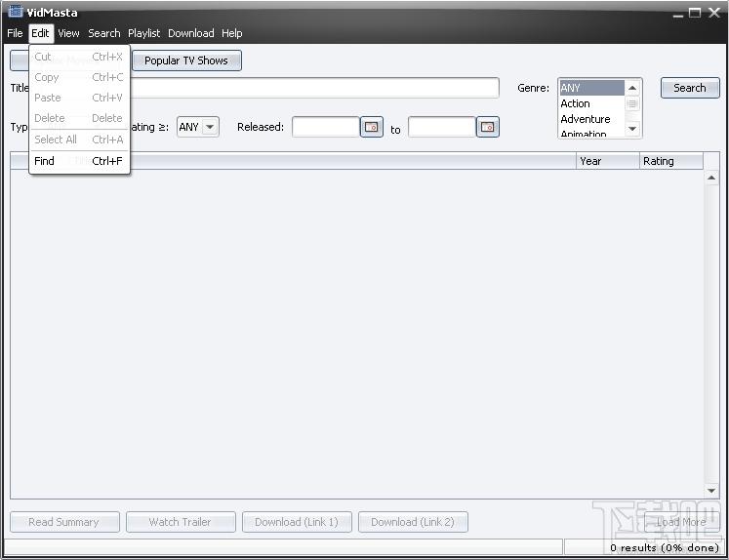This screenshot has width=729, height=560.
Task: Sort results by the Rating column header
Action: 671,161
